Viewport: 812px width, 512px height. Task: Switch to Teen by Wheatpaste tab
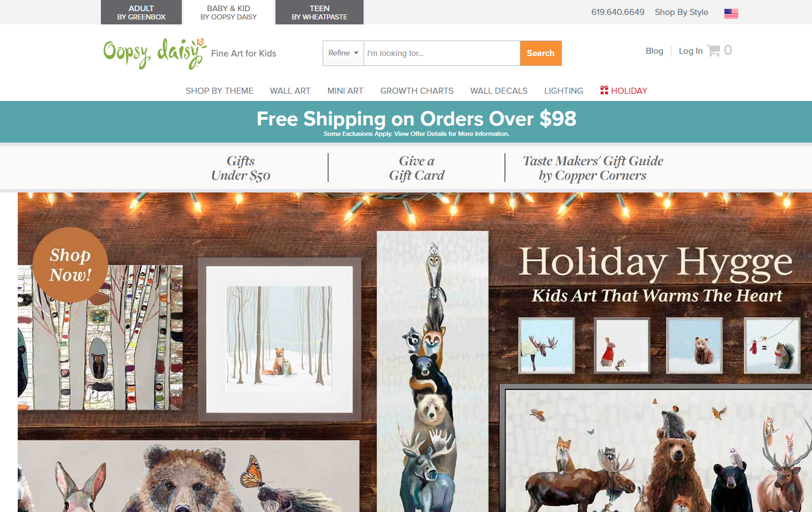coord(319,12)
